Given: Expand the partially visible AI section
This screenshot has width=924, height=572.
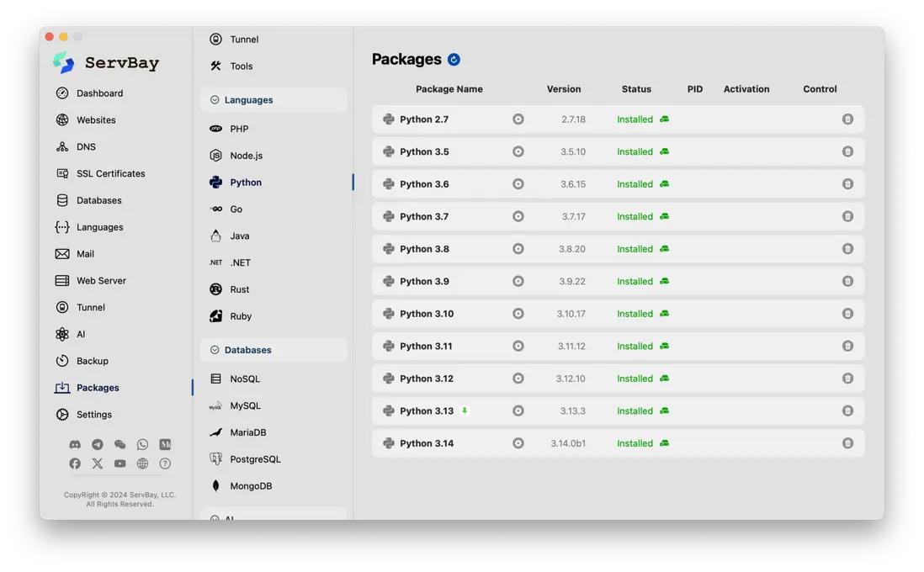Looking at the screenshot, I should coord(215,518).
